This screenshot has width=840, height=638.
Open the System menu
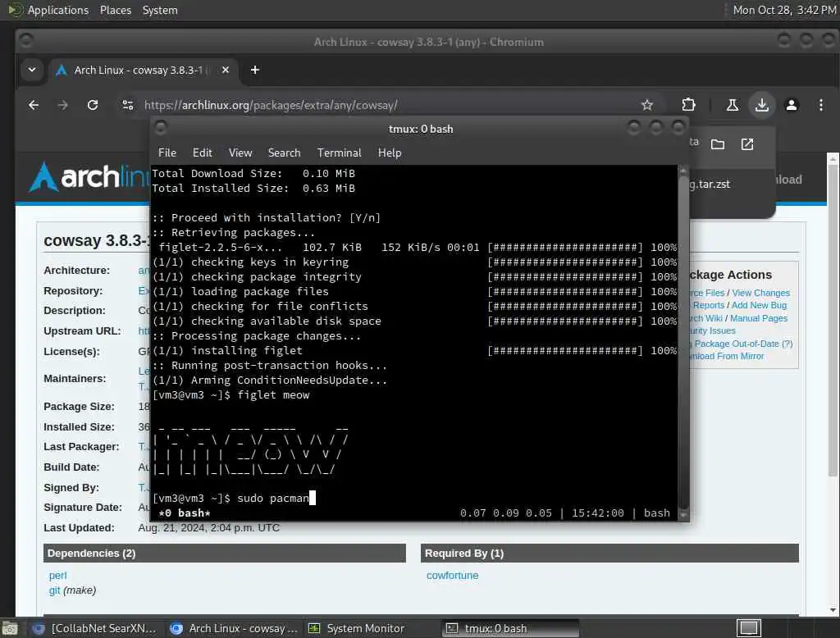point(160,10)
